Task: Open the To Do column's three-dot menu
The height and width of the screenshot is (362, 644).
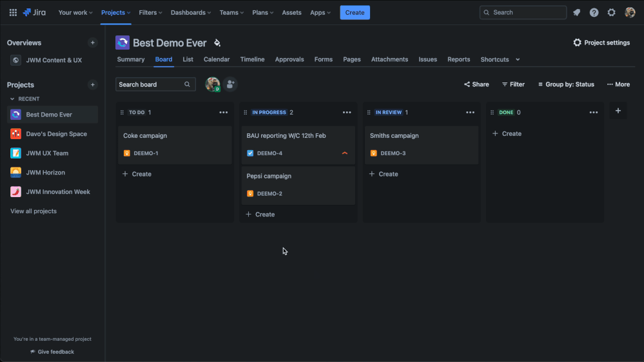Action: 223,113
